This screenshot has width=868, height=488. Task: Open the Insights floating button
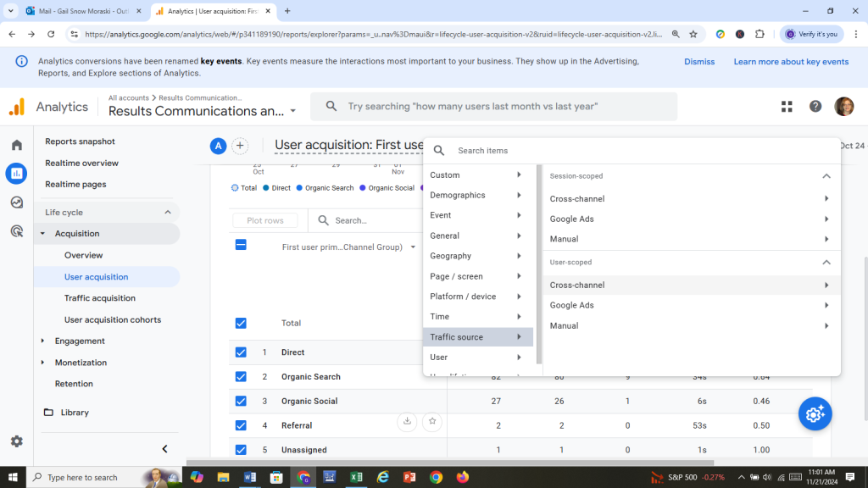[x=815, y=413]
